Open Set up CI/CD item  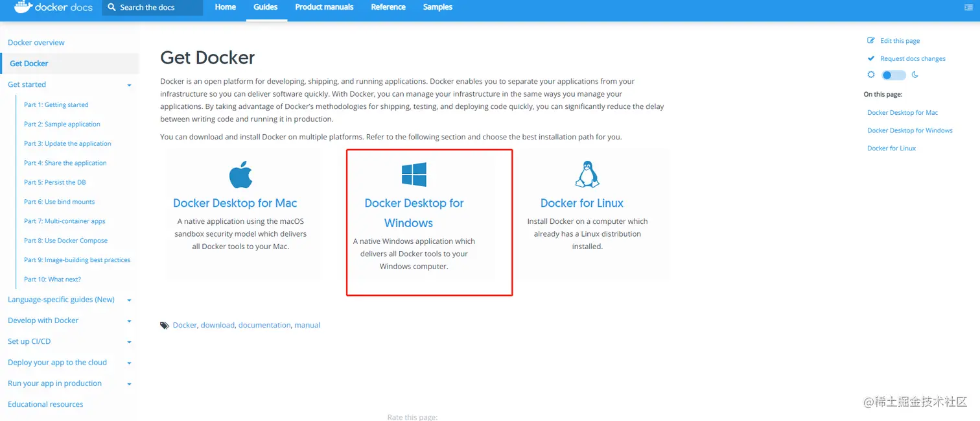click(x=29, y=341)
